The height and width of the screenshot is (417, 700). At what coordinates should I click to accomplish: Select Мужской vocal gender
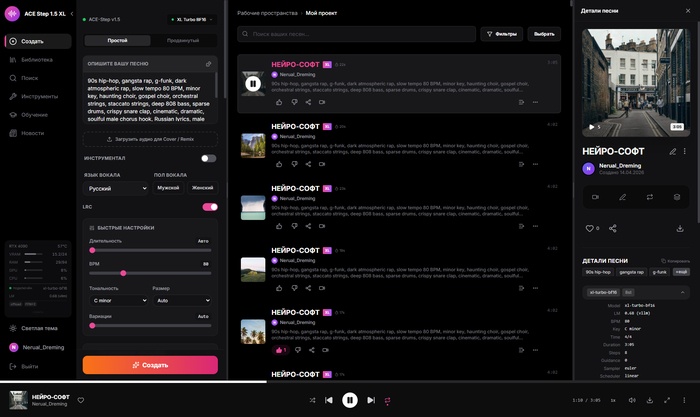click(x=168, y=188)
